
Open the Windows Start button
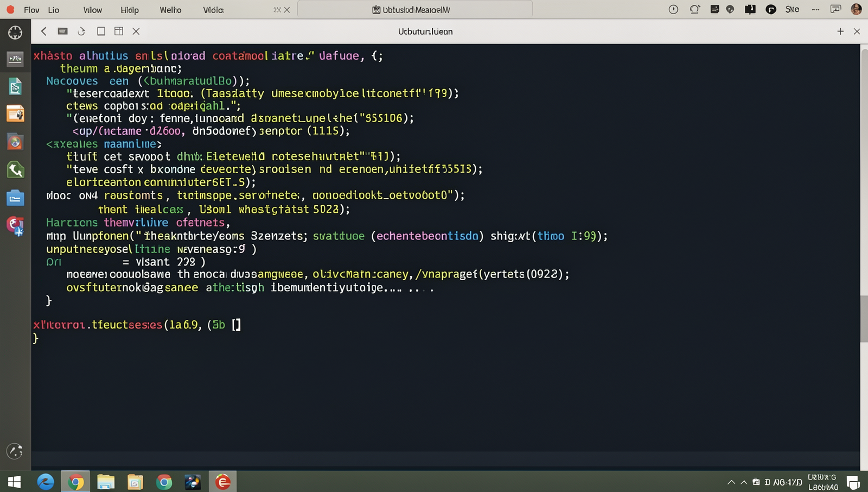click(x=15, y=482)
